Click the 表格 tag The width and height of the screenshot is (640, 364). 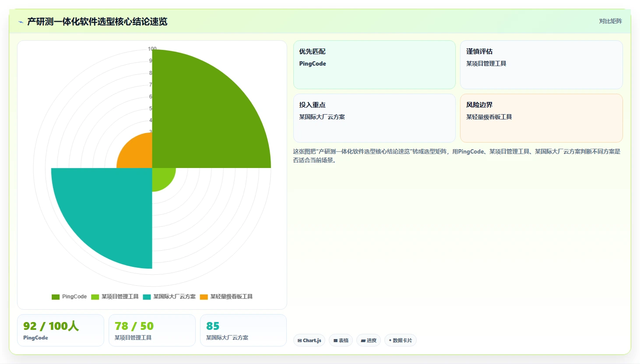pos(341,340)
